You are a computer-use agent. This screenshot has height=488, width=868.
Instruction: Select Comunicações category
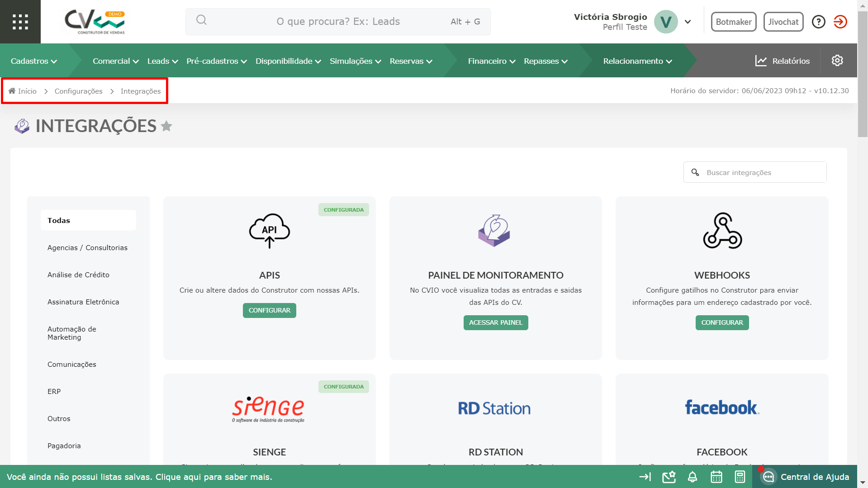pos(72,364)
